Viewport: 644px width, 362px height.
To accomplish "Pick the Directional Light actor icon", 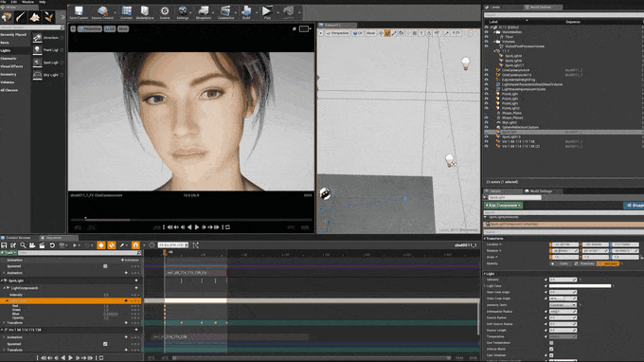I will coord(37,38).
